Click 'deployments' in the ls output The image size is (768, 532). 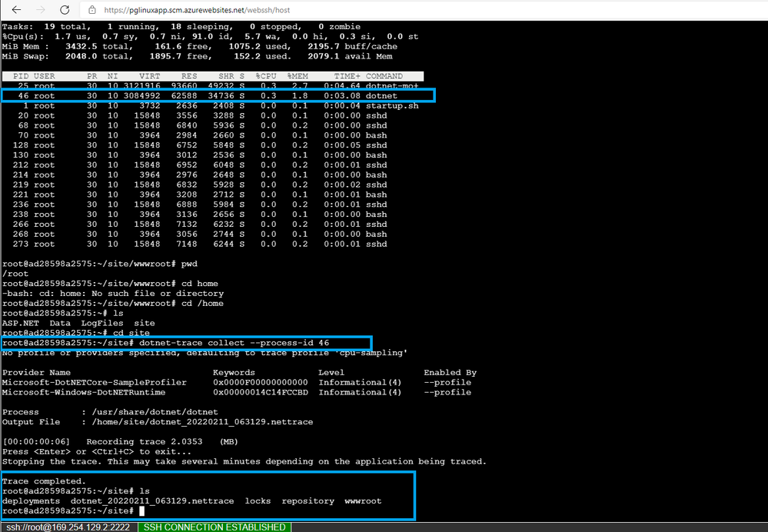(x=31, y=500)
